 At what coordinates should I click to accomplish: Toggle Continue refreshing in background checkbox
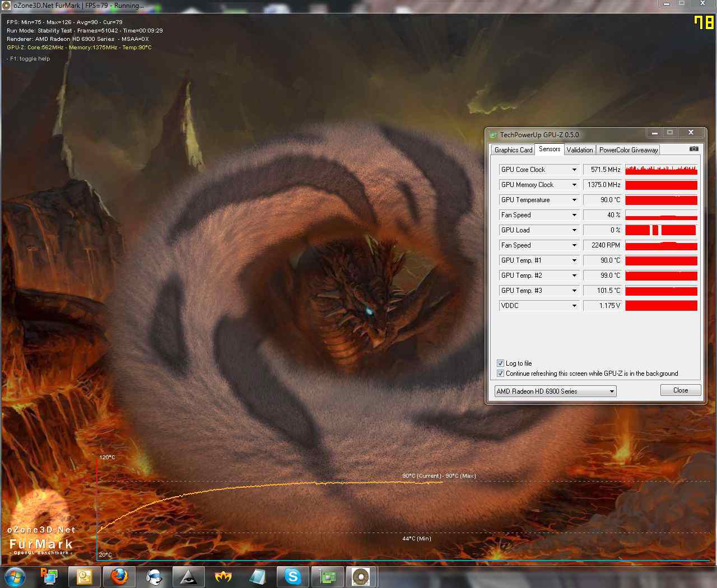500,373
